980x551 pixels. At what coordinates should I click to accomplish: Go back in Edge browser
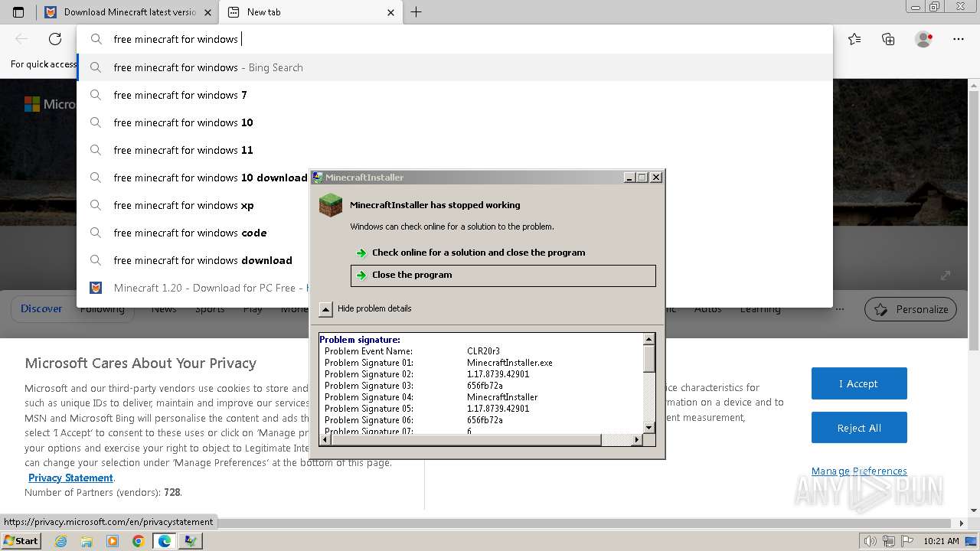[21, 39]
